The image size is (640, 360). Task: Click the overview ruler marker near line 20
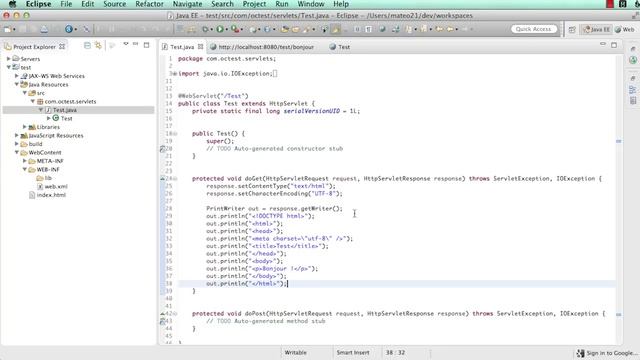pos(618,142)
